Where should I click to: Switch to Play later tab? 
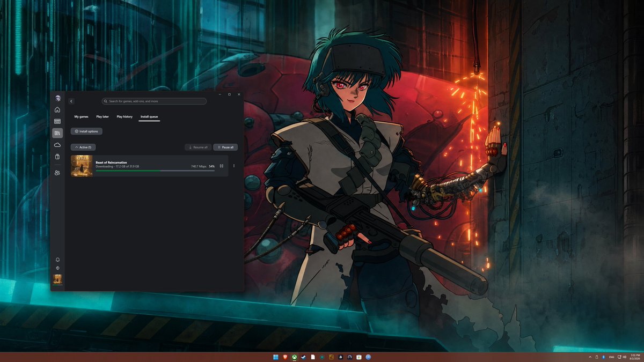pos(103,116)
